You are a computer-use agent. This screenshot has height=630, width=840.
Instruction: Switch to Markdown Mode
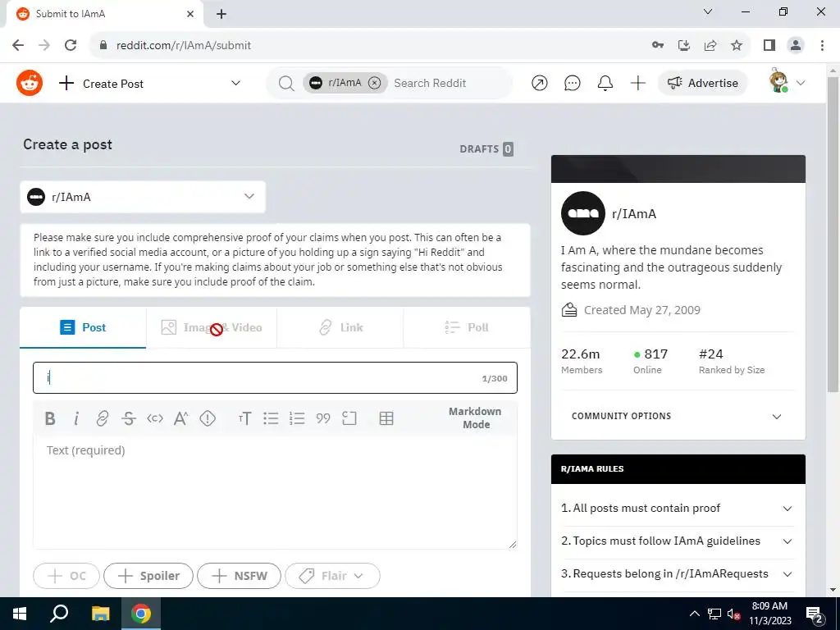pyautogui.click(x=475, y=418)
